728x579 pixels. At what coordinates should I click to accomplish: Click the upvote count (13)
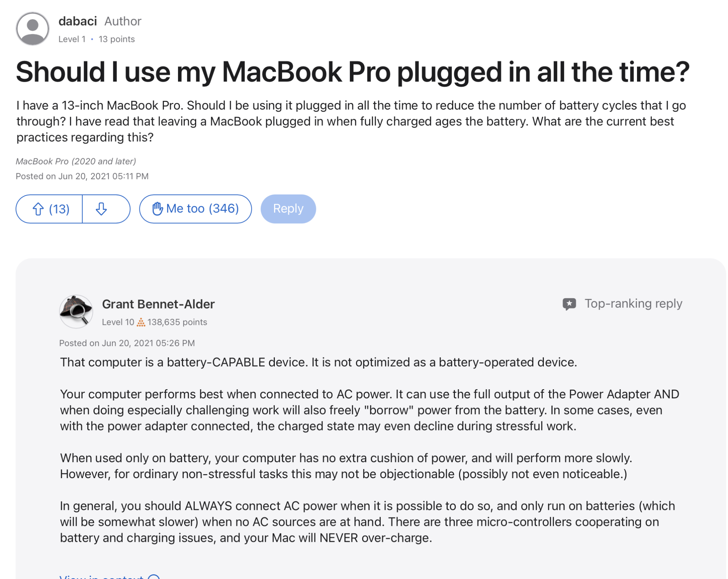(59, 209)
